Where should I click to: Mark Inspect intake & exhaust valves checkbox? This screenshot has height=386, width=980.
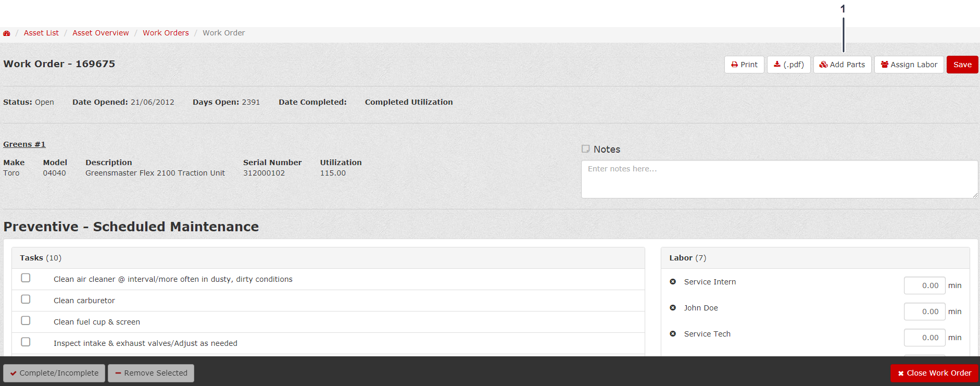click(26, 342)
